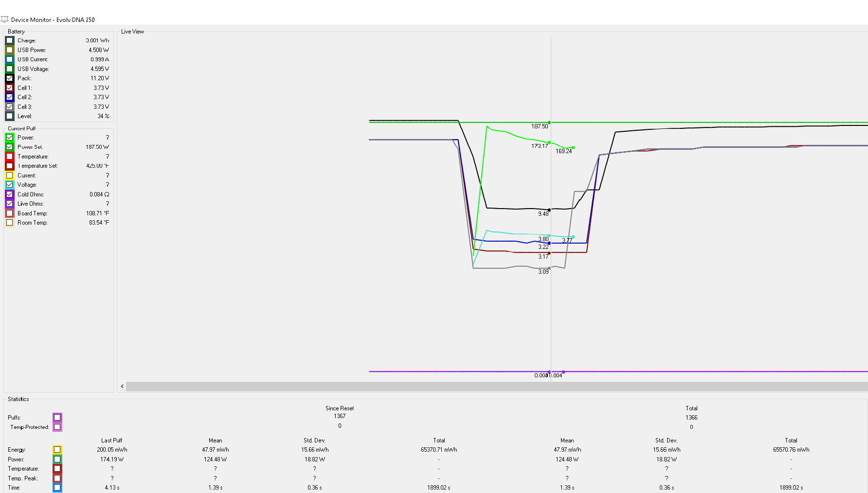Enable the battery Level checkbox
Screen dimensions: 868x493
10,116
